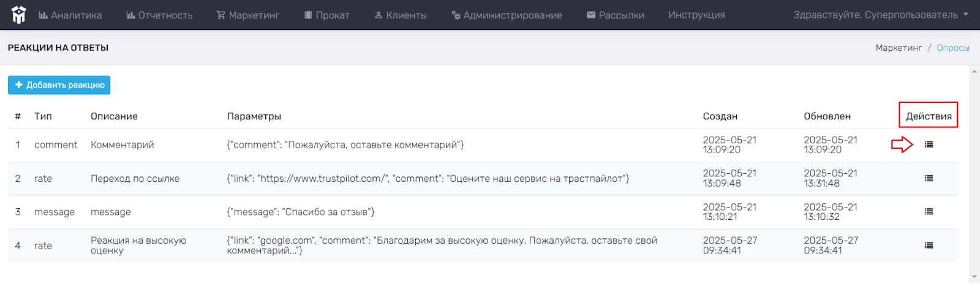Click the site logo icon in navbar
Viewport: 980px width, 289px height.
[19, 15]
